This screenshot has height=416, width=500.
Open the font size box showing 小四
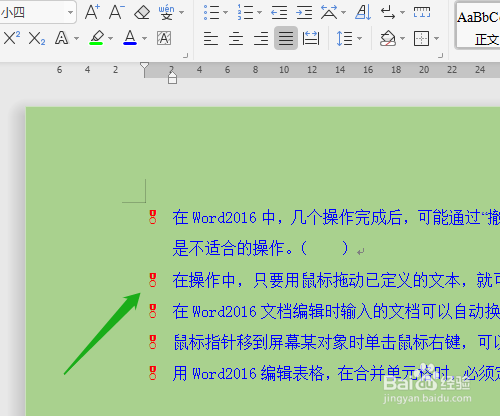(x=37, y=13)
